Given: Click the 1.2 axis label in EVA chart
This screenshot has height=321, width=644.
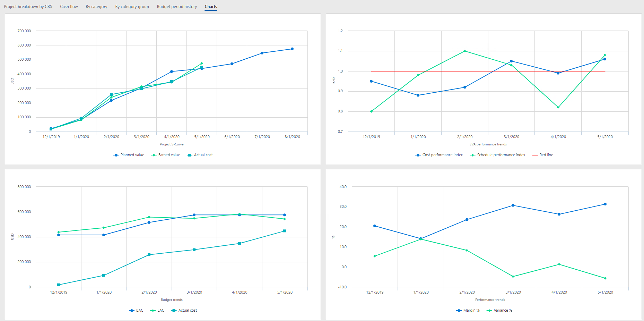Looking at the screenshot, I should pyautogui.click(x=340, y=31).
